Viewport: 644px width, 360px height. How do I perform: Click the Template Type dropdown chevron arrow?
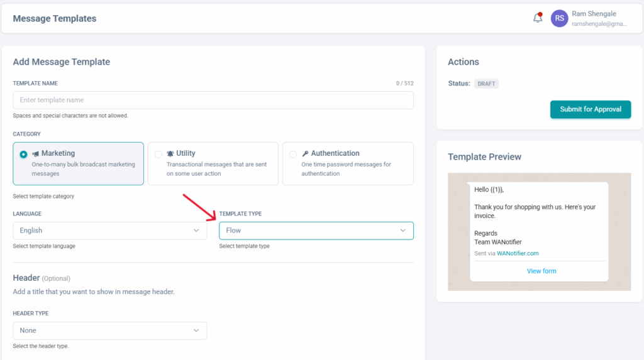click(x=402, y=231)
